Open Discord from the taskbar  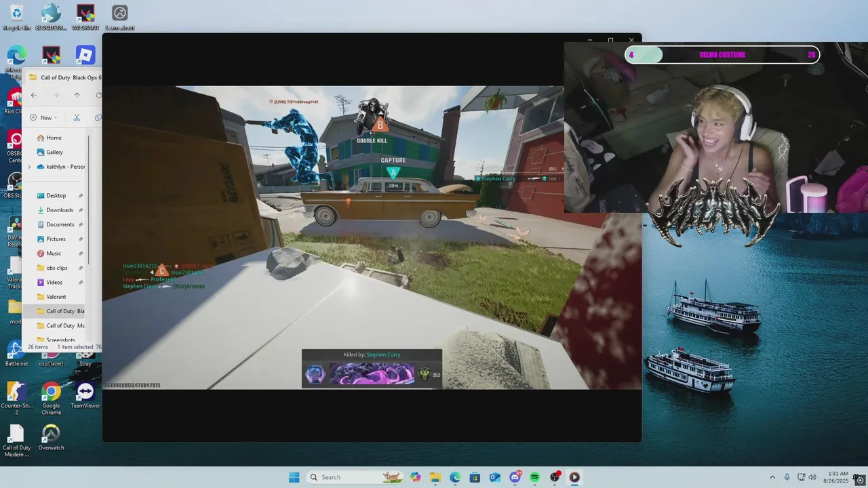pos(515,477)
